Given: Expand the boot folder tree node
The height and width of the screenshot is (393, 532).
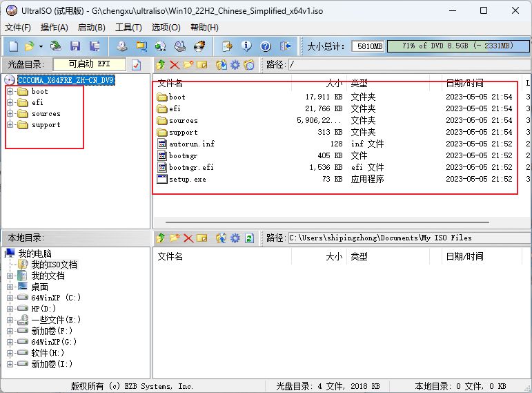Looking at the screenshot, I should (x=10, y=92).
